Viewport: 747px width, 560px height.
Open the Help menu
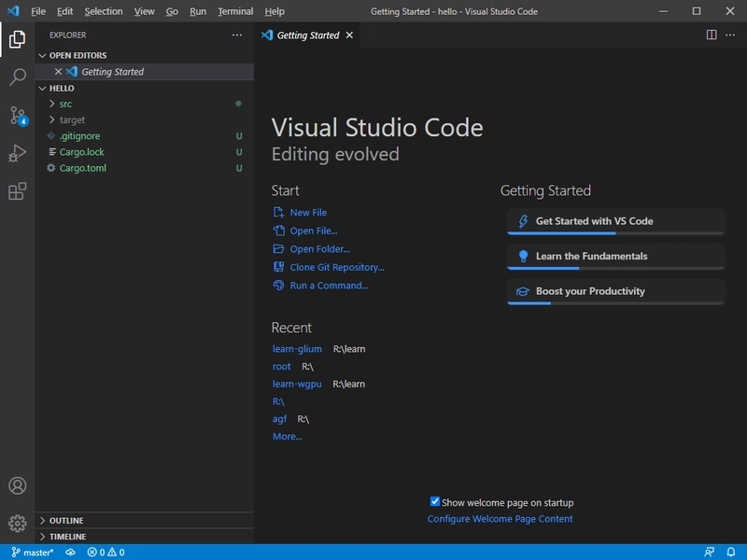275,11
